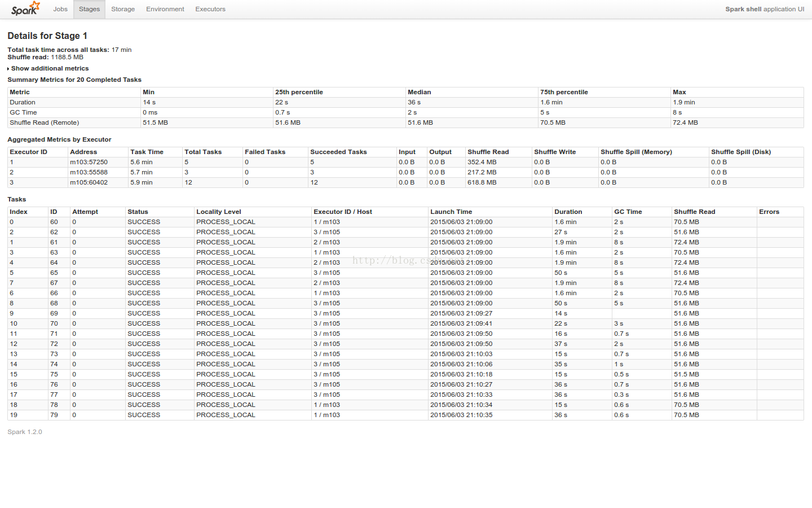812x508 pixels.
Task: Open the Storage tab
Action: point(123,9)
